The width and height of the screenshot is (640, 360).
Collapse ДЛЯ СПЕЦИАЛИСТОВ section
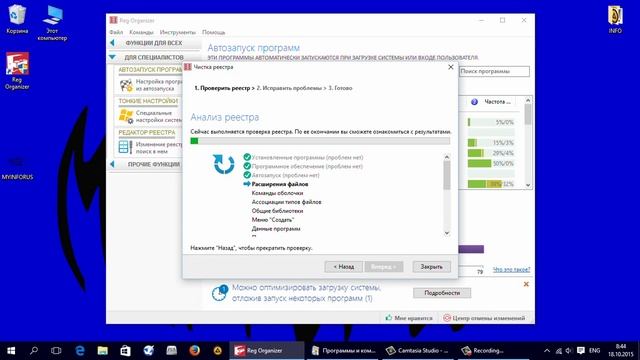coord(155,58)
